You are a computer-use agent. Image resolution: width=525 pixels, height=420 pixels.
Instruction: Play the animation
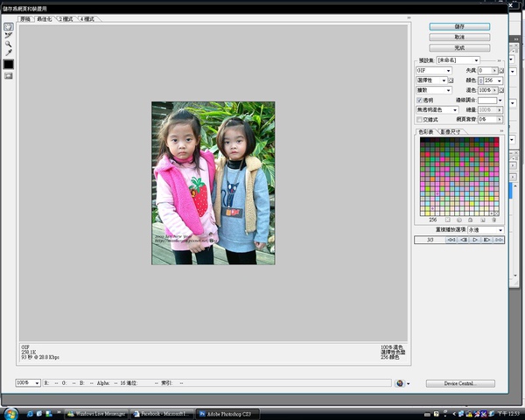click(475, 240)
